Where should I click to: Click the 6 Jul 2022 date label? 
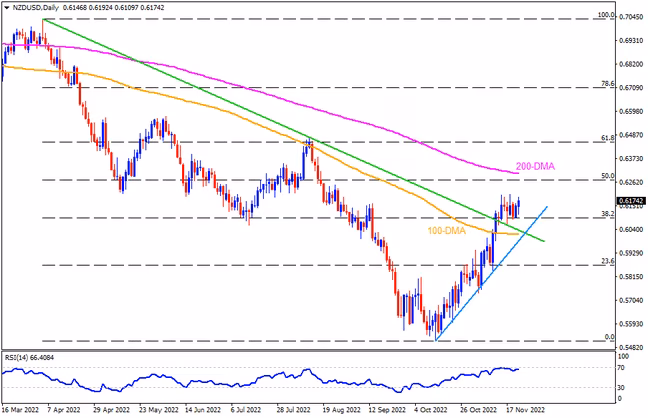pos(246,410)
